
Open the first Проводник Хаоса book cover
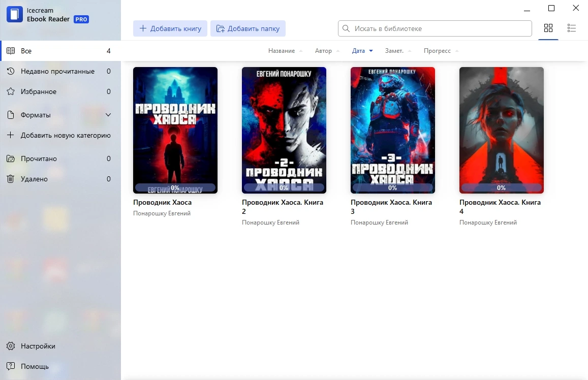tap(175, 130)
